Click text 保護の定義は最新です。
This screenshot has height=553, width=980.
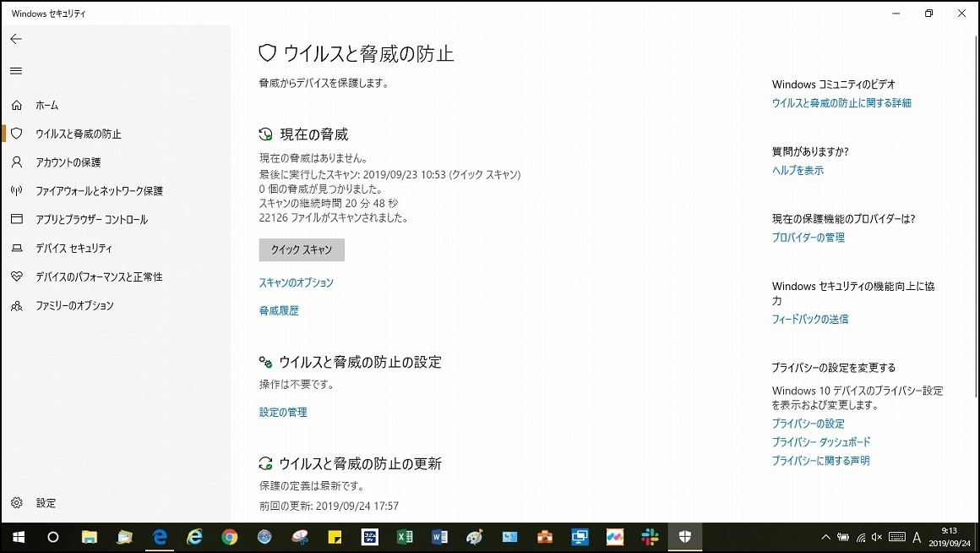311,486
